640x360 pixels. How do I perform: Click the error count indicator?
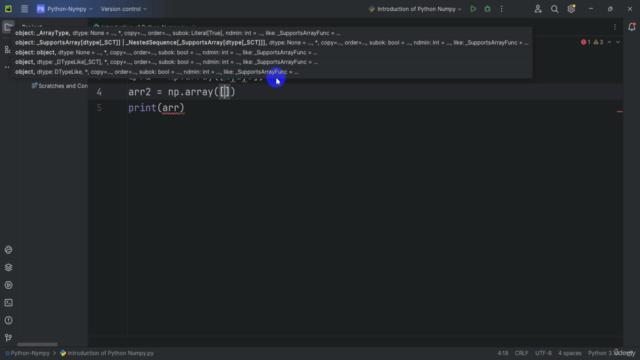coord(586,42)
